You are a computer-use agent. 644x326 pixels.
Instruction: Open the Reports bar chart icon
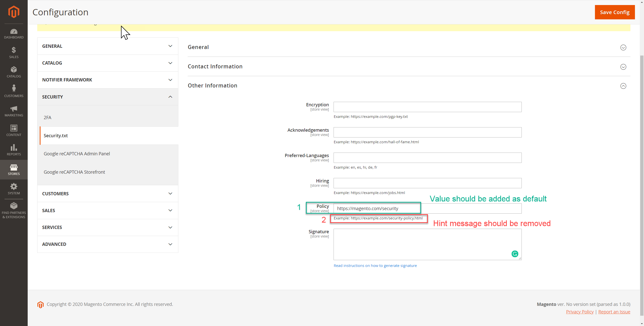[x=14, y=150]
